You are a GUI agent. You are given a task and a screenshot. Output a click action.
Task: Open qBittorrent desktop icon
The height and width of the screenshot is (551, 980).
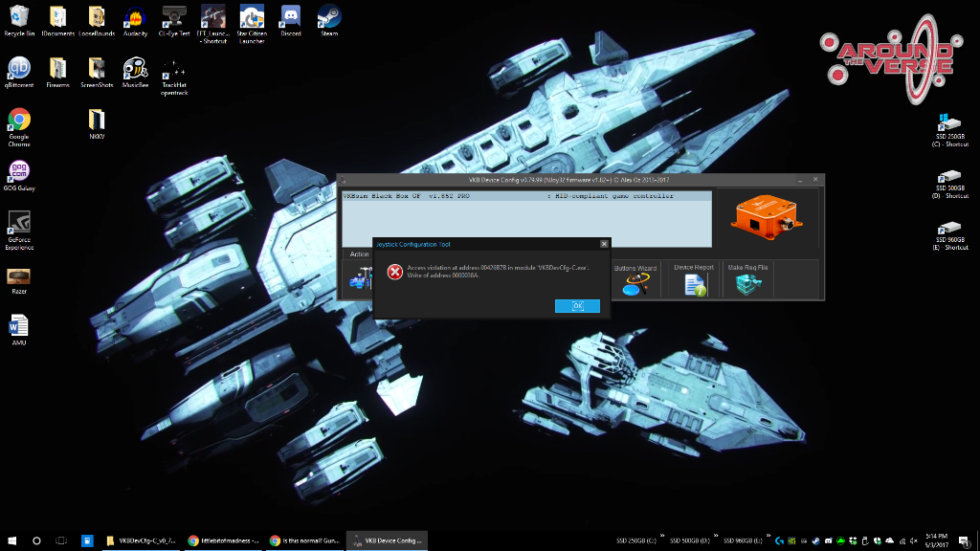[x=19, y=71]
